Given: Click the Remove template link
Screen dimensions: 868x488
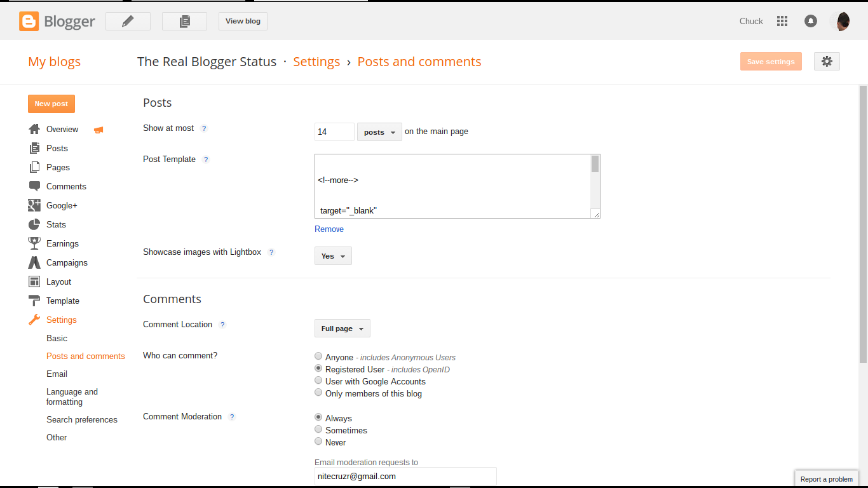Looking at the screenshot, I should coord(329,229).
